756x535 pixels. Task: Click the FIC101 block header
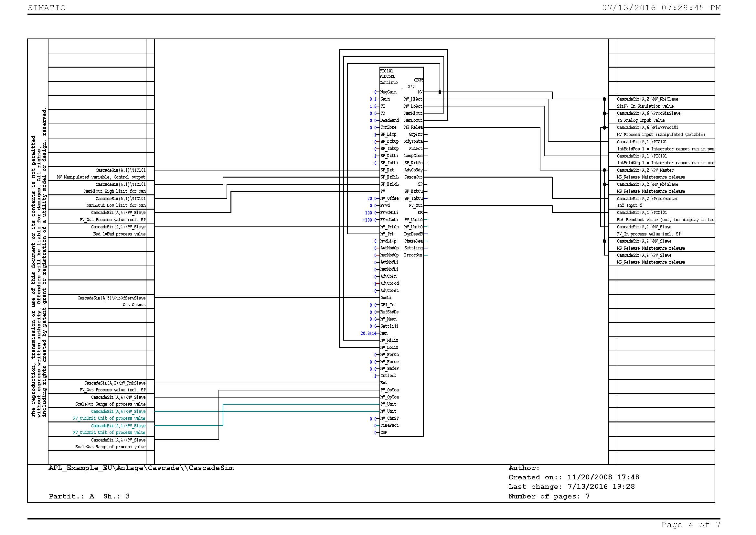(x=387, y=71)
